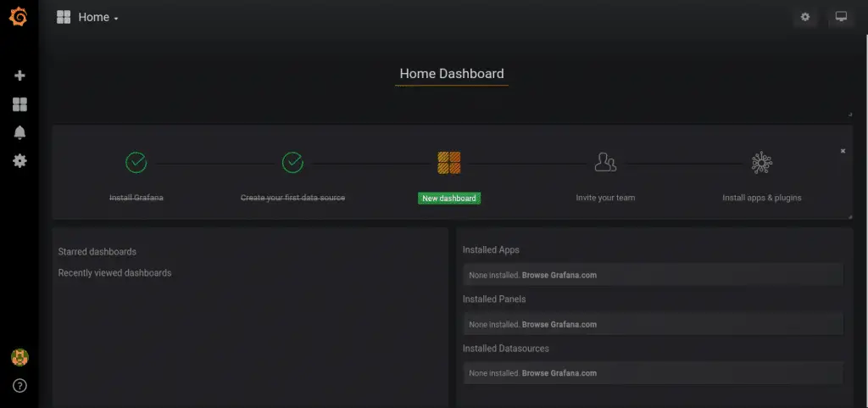Image resolution: width=868 pixels, height=408 pixels.
Task: Click the Installed Apps heading
Action: pos(491,250)
